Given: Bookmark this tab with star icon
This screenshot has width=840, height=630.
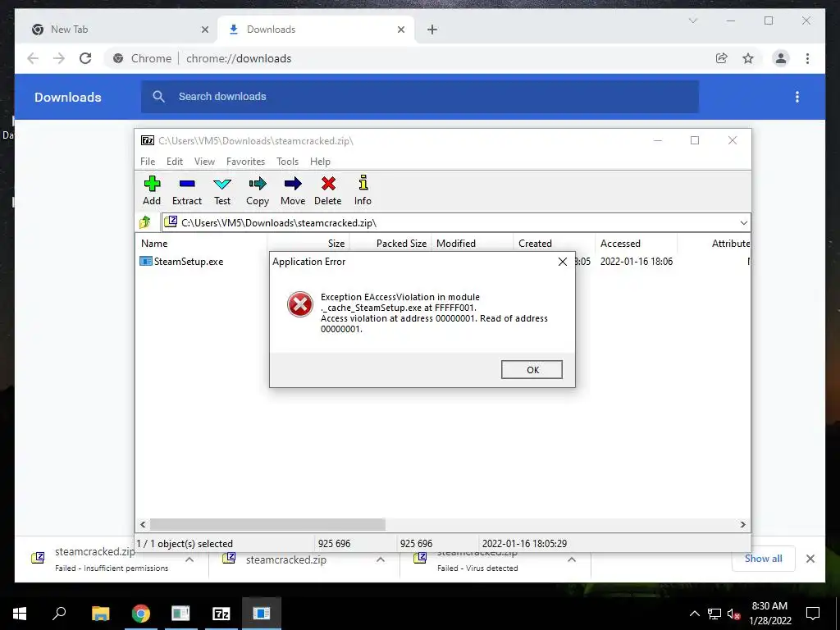Looking at the screenshot, I should [x=748, y=58].
